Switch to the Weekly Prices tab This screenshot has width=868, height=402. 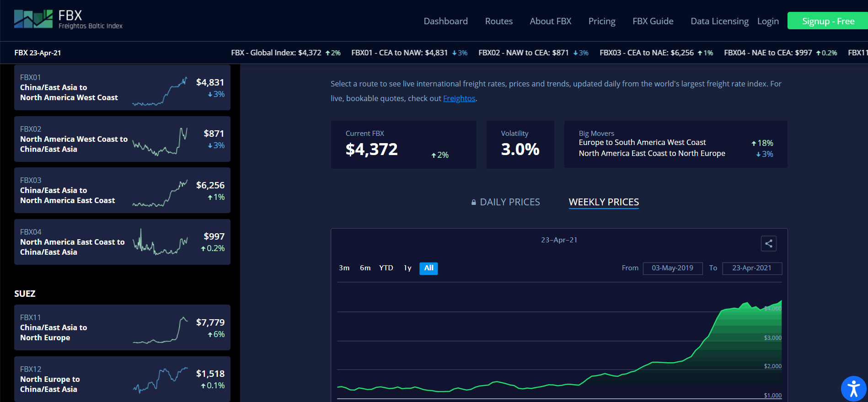pyautogui.click(x=604, y=202)
